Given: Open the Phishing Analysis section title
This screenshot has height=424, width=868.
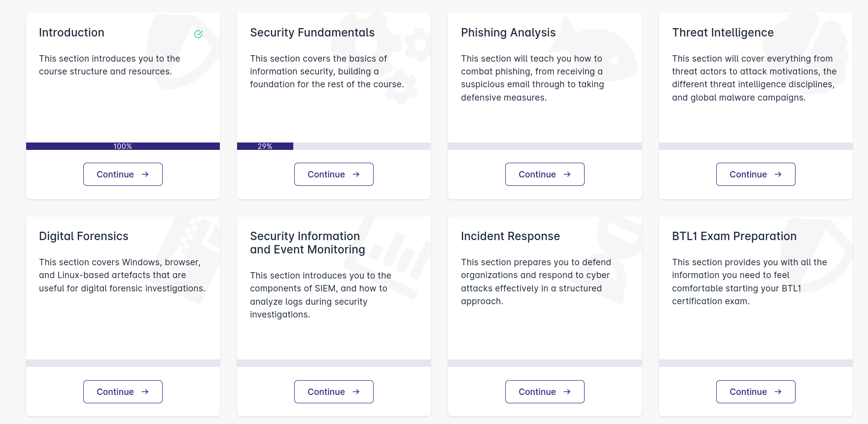Looking at the screenshot, I should click(508, 33).
